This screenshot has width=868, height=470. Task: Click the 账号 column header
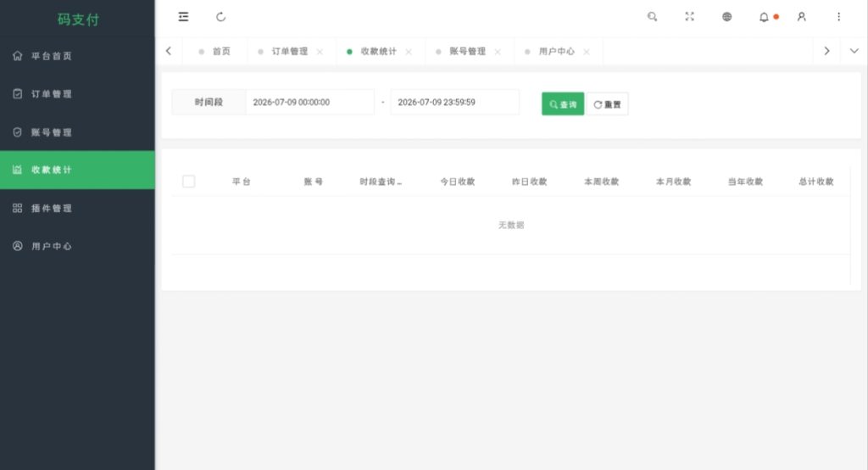314,182
